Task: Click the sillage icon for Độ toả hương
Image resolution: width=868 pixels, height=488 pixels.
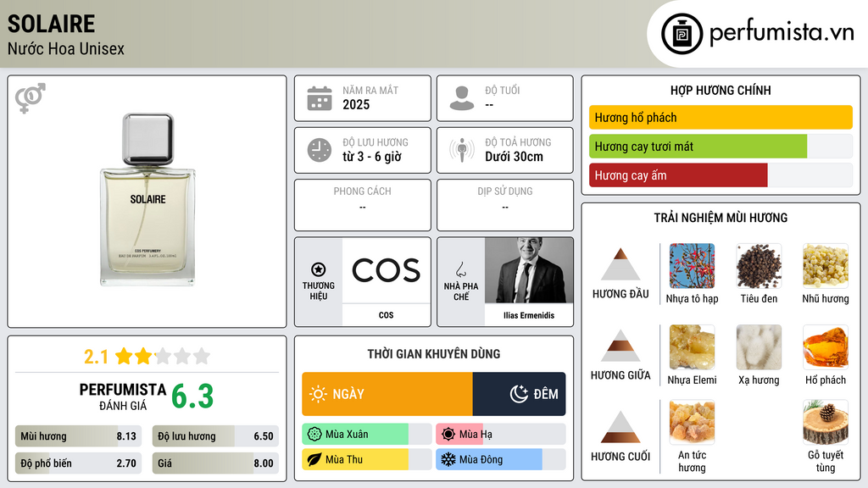Action: (x=462, y=150)
